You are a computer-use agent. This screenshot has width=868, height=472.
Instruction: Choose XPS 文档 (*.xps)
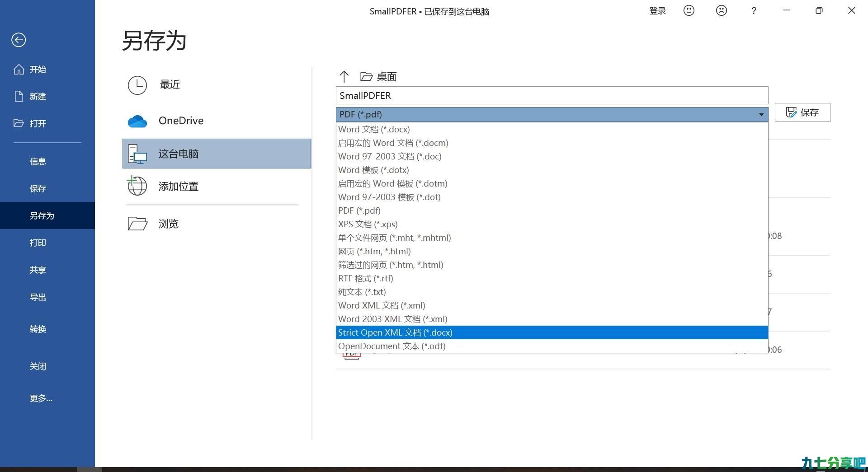click(x=552, y=224)
